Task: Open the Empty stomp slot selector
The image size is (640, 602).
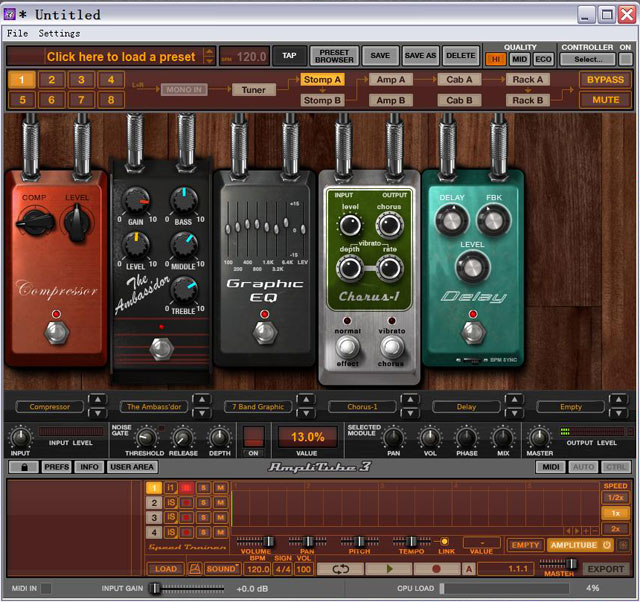Action: pos(571,407)
